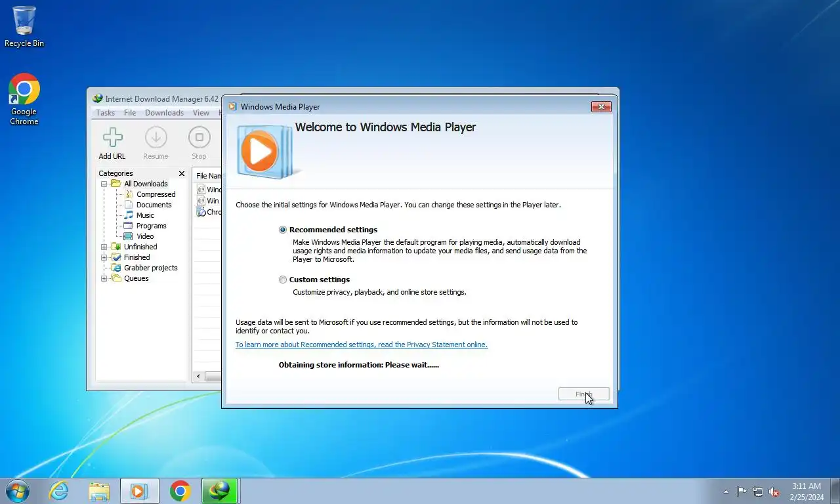Close the Windows Media Player dialog

(601, 106)
